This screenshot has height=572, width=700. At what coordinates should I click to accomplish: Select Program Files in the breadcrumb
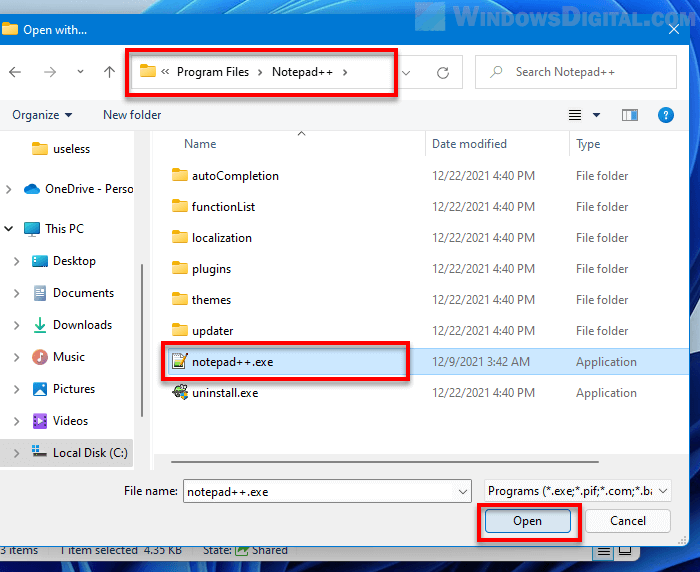point(213,72)
